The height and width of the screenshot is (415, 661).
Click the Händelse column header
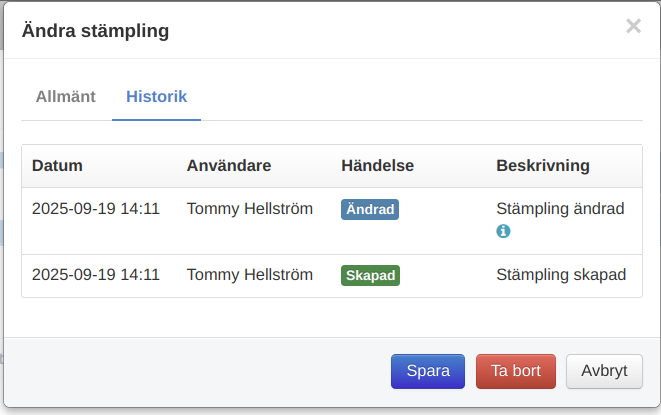coord(377,165)
